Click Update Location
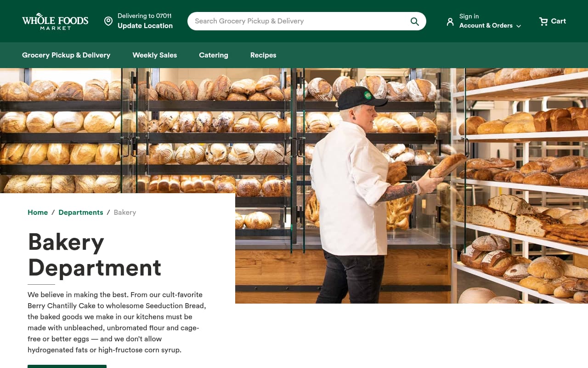Viewport: 588px width, 368px height. tap(145, 26)
